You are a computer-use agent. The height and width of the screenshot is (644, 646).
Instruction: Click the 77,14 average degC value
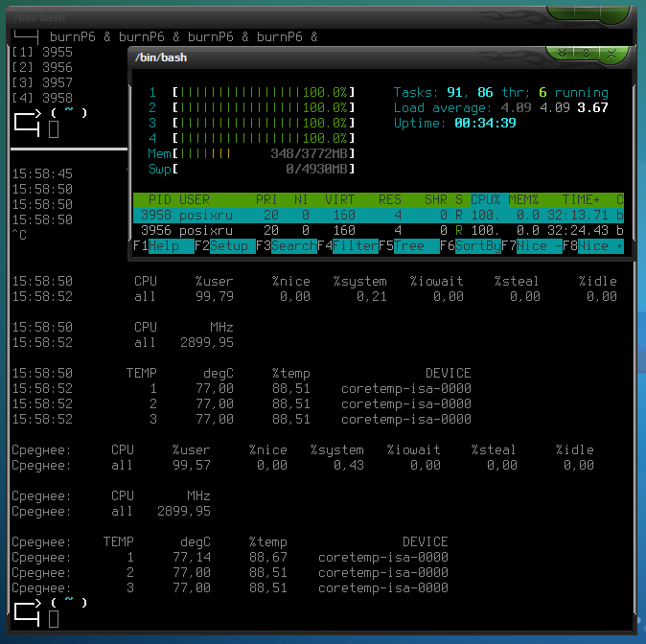tap(191, 558)
